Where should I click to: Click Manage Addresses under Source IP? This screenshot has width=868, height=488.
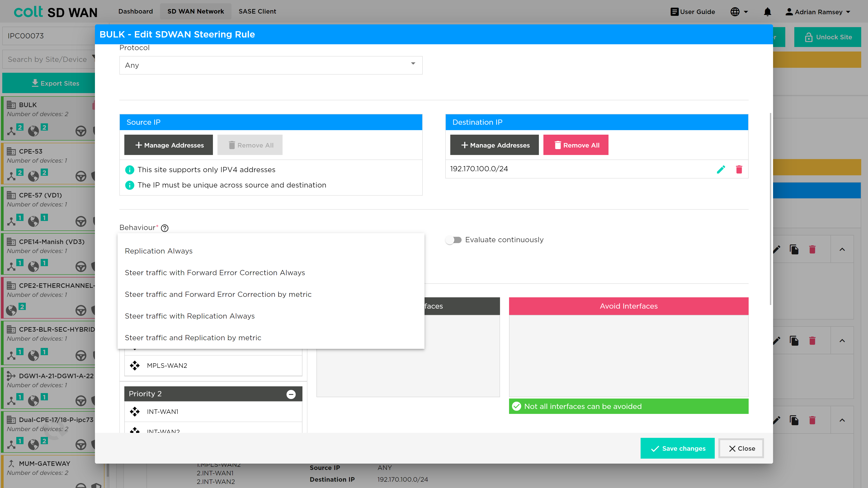168,145
